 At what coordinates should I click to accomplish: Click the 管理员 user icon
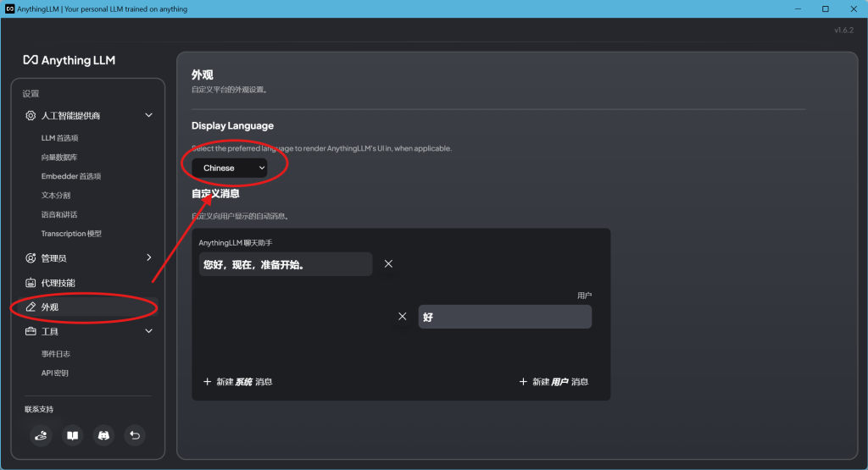pyautogui.click(x=31, y=258)
